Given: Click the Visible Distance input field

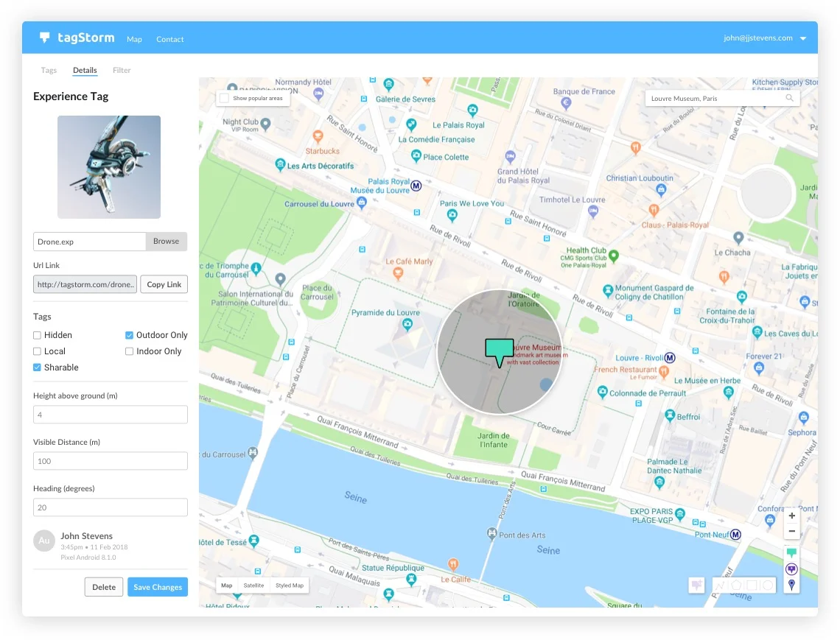Looking at the screenshot, I should point(111,461).
